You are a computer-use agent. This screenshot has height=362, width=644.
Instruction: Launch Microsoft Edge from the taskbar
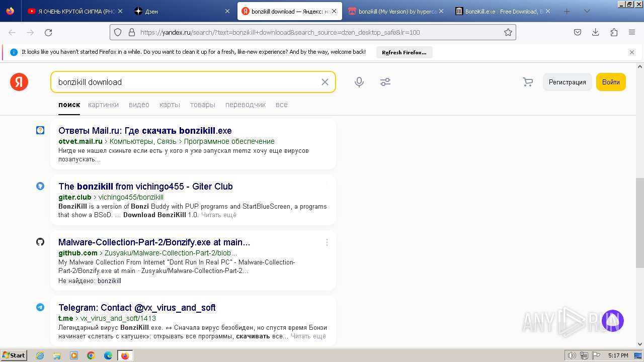(108, 355)
